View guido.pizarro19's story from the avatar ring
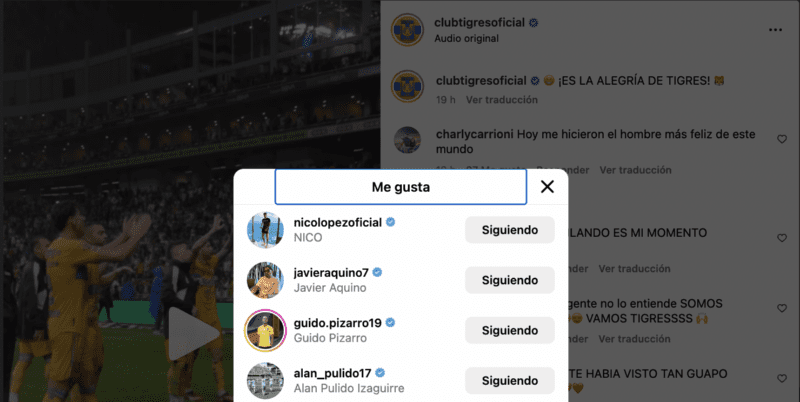Viewport: 800px width, 402px height. coord(265,331)
